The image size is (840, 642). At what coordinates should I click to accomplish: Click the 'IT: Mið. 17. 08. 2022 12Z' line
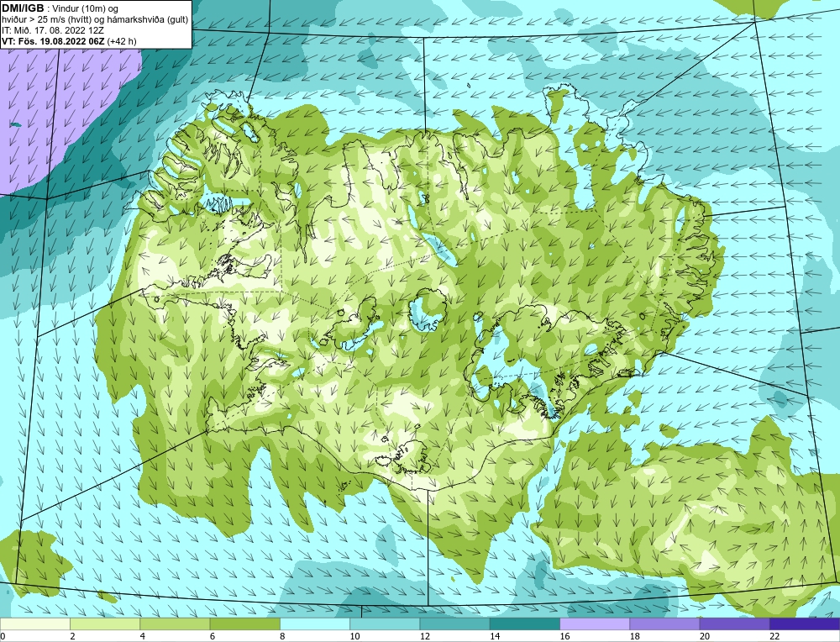[52, 30]
